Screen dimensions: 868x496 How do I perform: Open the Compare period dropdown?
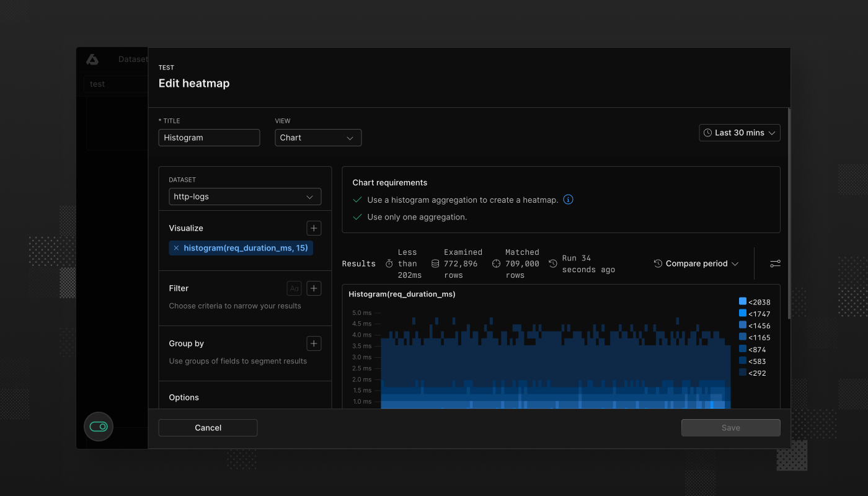click(696, 263)
